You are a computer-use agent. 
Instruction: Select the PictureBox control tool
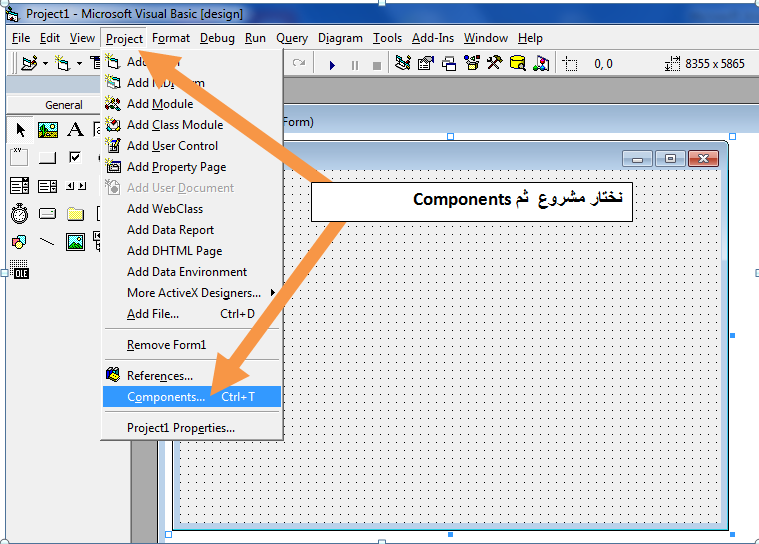point(48,130)
